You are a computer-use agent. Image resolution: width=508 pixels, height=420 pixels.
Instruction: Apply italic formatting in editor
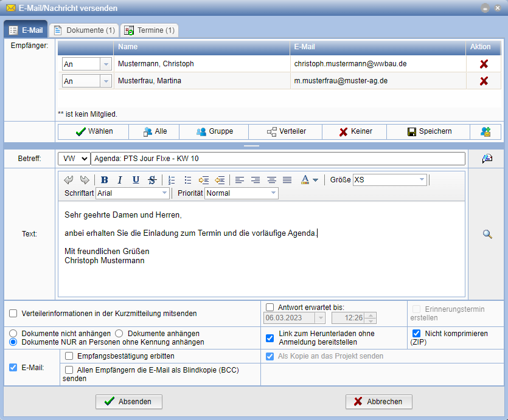coord(120,180)
